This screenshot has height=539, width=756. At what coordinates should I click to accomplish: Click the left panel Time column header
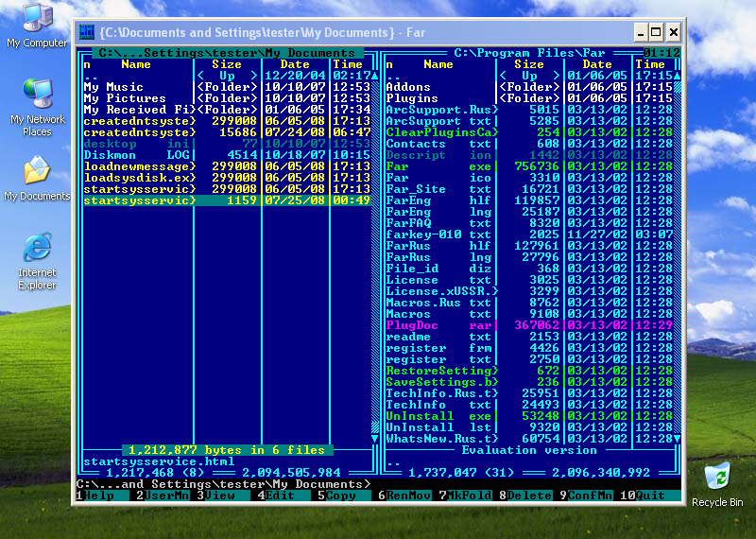click(348, 64)
